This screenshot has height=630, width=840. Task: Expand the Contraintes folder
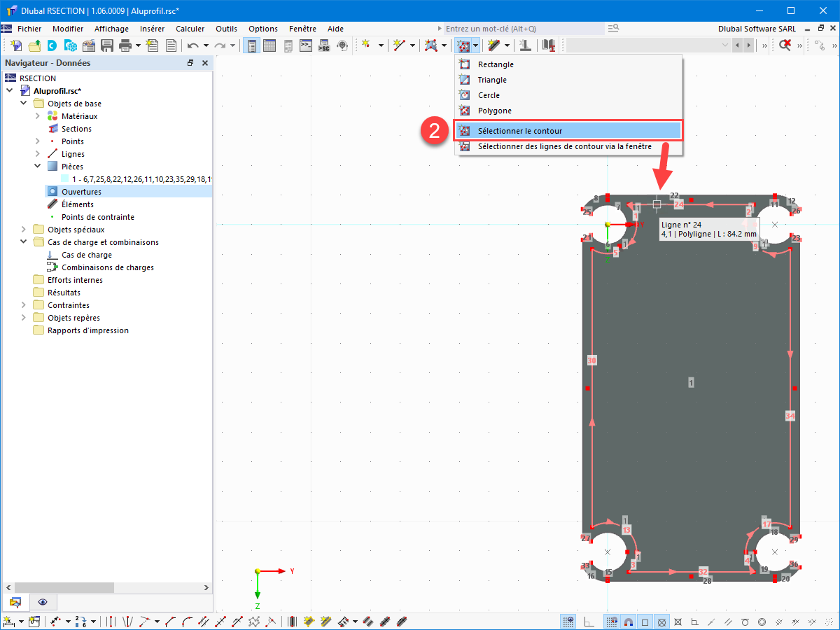(24, 305)
